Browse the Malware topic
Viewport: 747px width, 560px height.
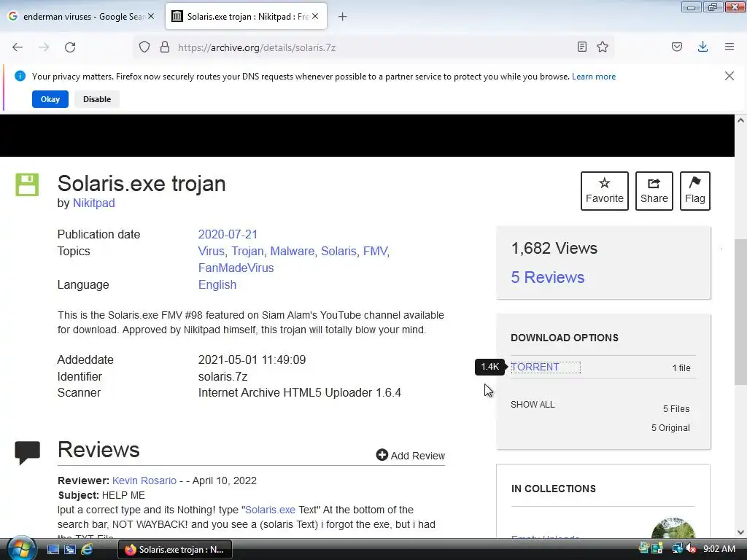(292, 251)
